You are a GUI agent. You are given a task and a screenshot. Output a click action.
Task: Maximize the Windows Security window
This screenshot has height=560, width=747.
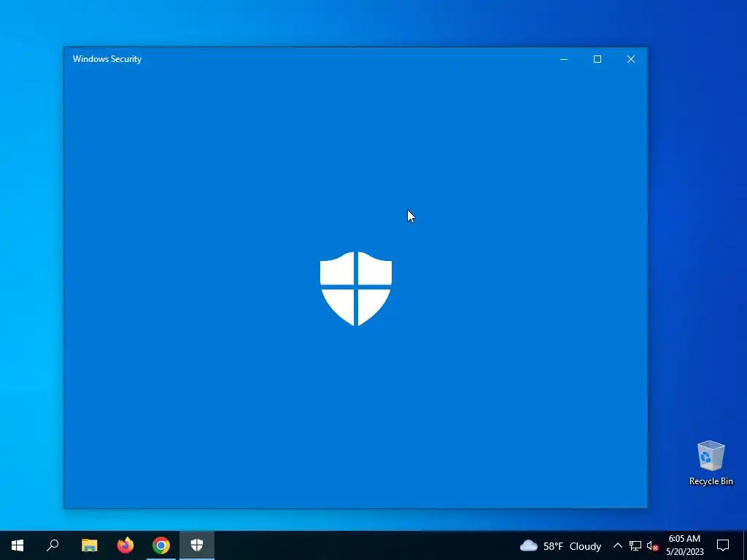pos(597,59)
